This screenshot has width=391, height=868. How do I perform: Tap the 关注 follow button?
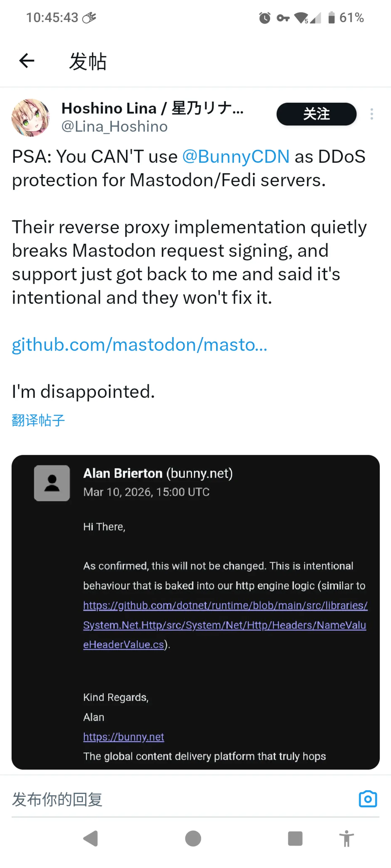coord(316,114)
